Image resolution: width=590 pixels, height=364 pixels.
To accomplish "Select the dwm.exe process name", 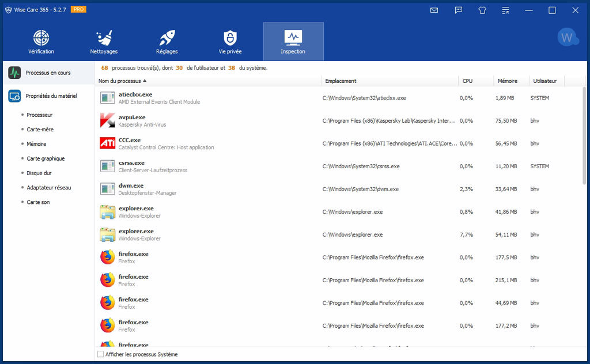I will pos(131,185).
